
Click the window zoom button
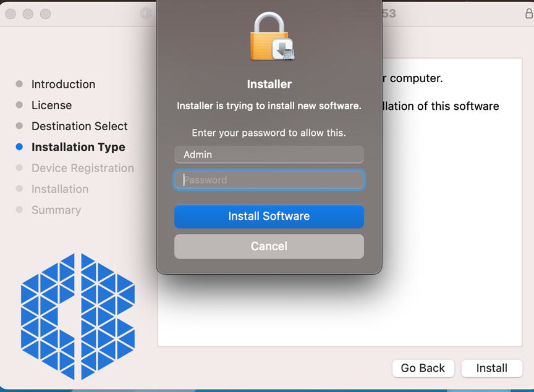pyautogui.click(x=46, y=14)
